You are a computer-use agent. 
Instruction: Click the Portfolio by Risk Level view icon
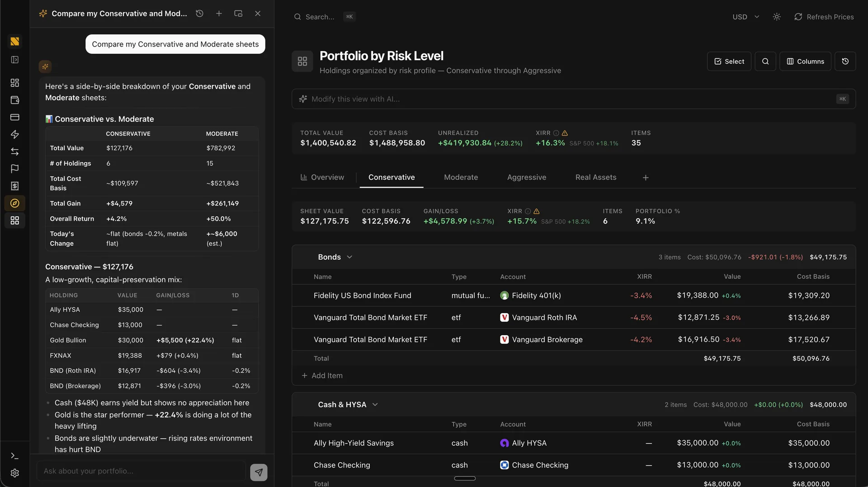pos(302,61)
